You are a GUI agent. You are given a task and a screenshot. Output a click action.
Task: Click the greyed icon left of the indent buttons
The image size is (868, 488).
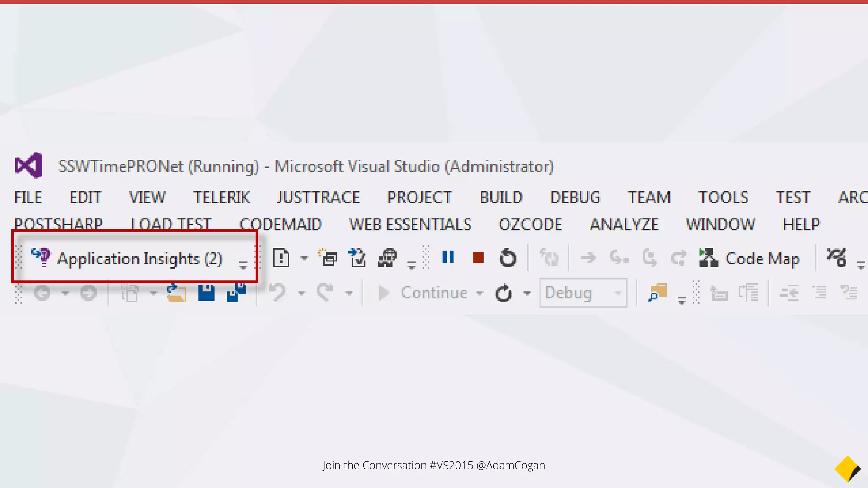pos(719,293)
